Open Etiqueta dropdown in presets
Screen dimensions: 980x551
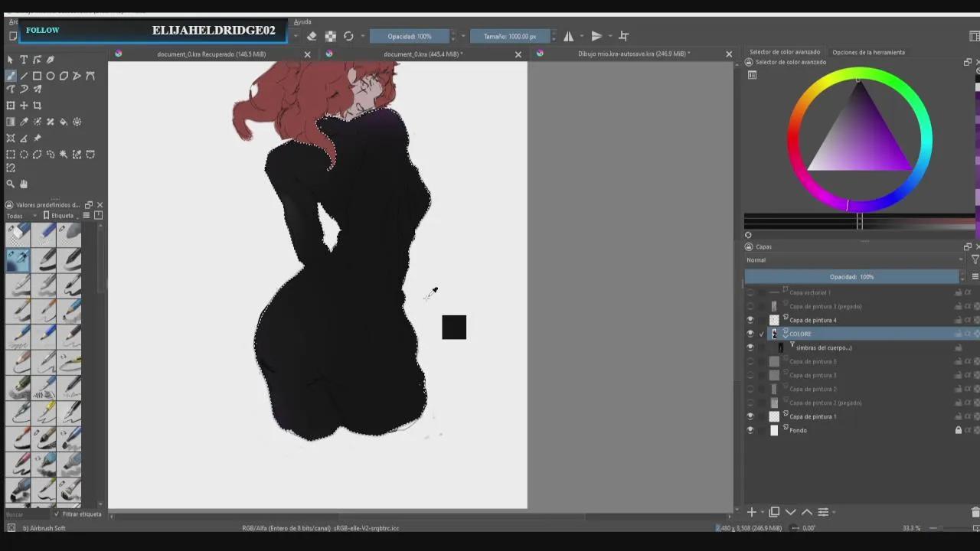click(61, 216)
